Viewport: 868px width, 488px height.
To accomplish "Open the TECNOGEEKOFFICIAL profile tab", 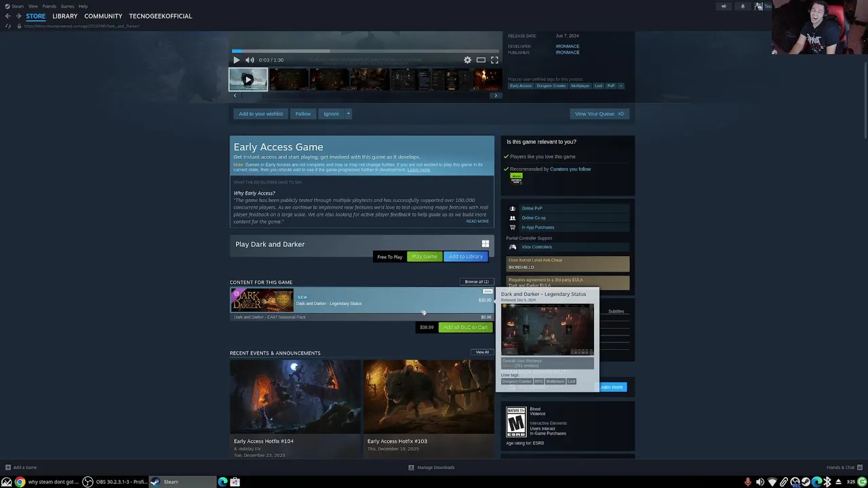I will (x=161, y=16).
